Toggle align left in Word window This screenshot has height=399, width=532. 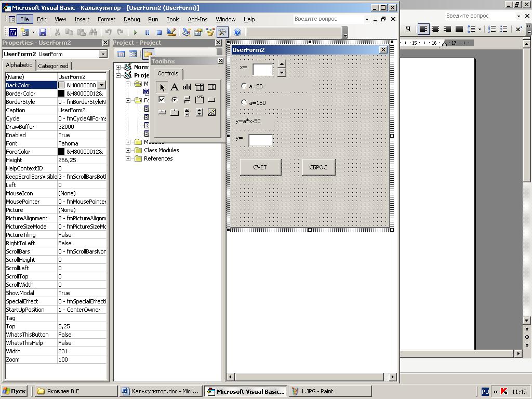click(x=423, y=29)
